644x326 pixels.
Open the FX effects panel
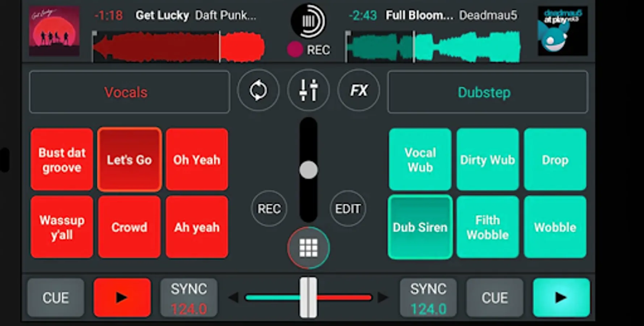pyautogui.click(x=359, y=90)
